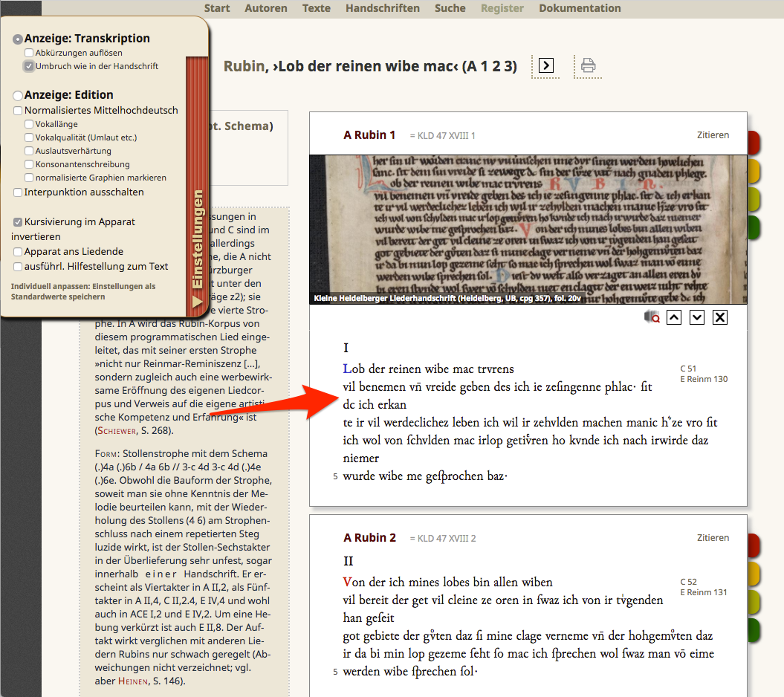This screenshot has height=697, width=784.
Task: Tick ausführl. Hilfestellung zum Text
Action: [x=18, y=267]
